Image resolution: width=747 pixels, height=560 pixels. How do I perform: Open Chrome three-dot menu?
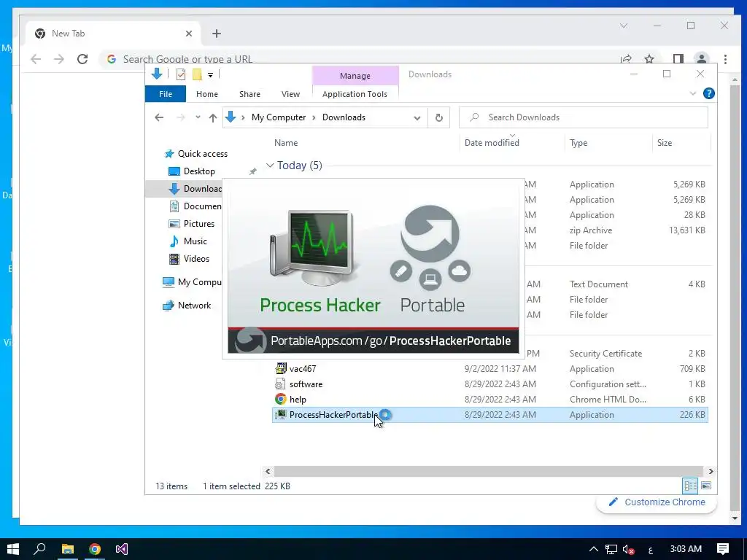725,59
